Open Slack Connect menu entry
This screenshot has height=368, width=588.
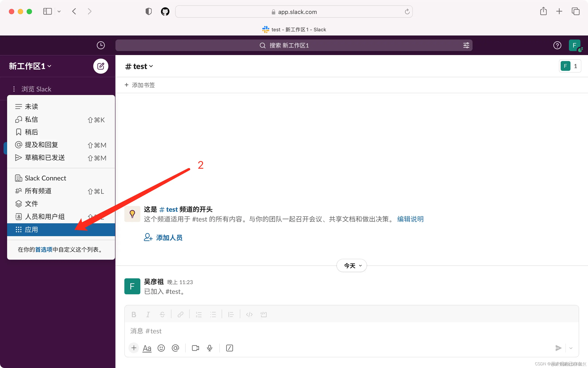tap(61, 178)
